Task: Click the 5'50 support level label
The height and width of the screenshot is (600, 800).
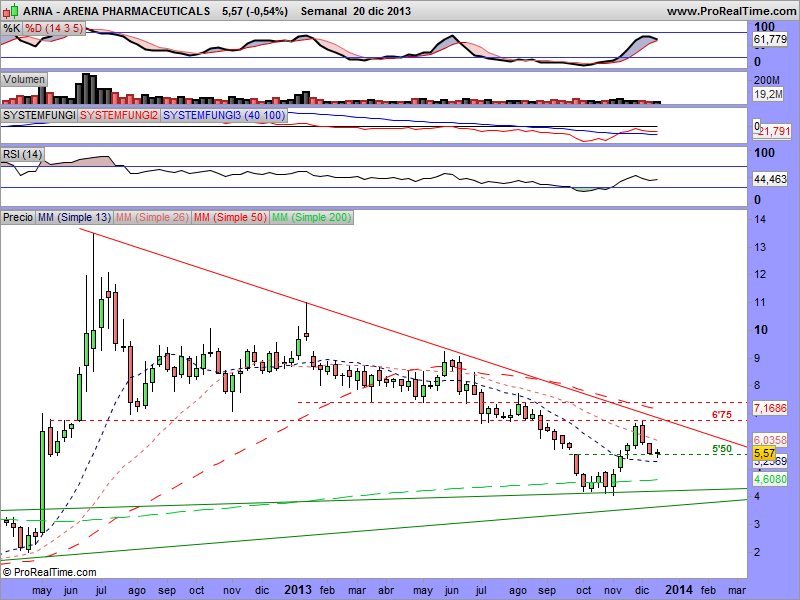Action: 722,449
